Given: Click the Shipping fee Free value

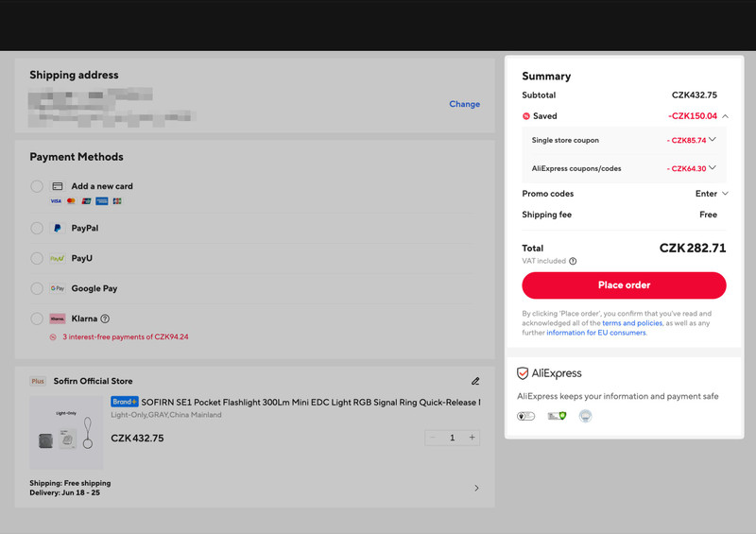Looking at the screenshot, I should pyautogui.click(x=708, y=215).
